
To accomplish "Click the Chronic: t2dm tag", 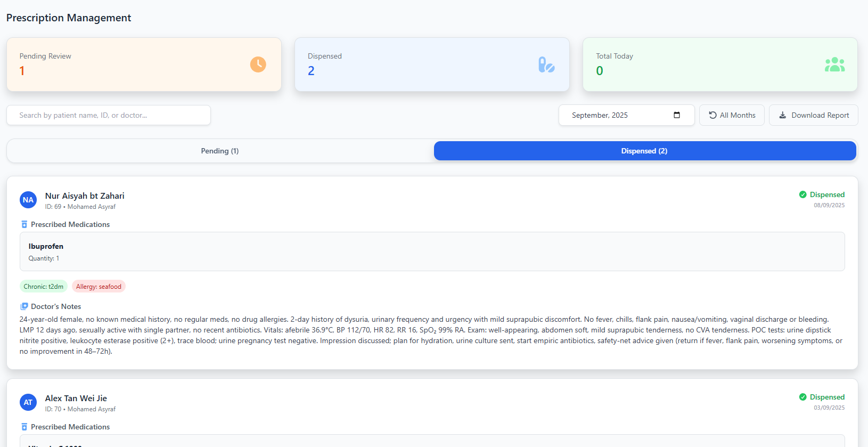I will (44, 287).
